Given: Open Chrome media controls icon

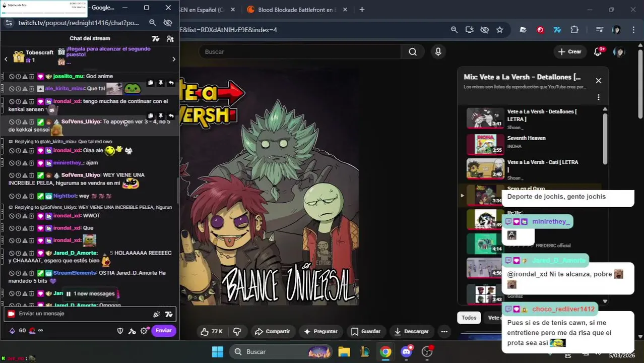Looking at the screenshot, I should 599,30.
